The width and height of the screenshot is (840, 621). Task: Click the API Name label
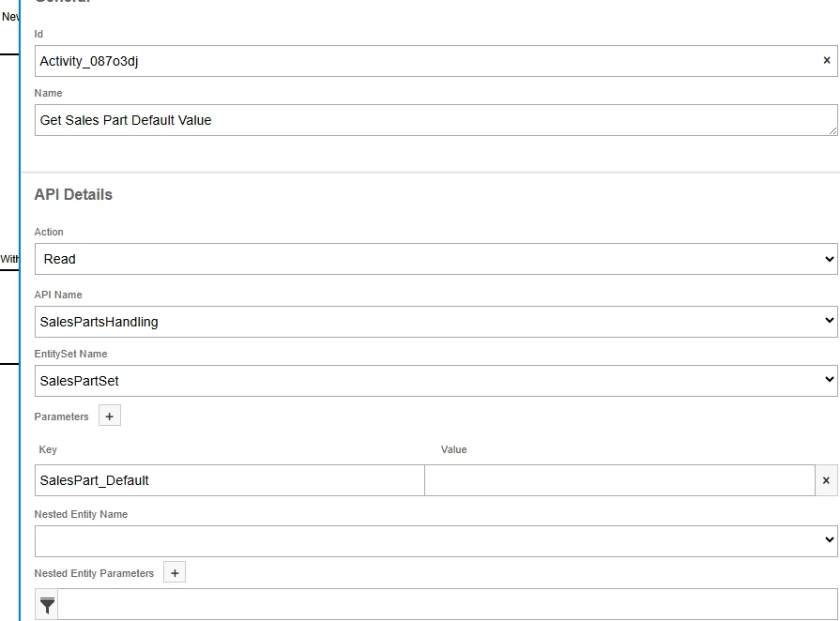click(58, 295)
